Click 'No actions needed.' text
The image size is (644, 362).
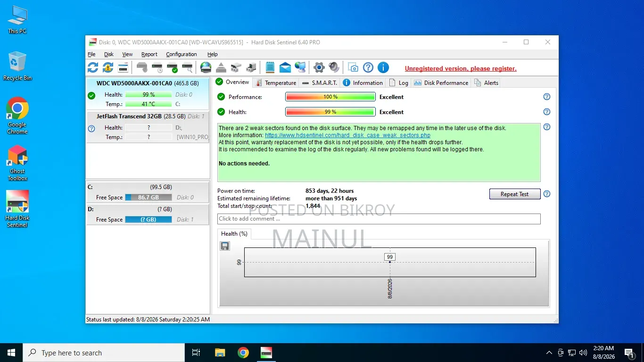(x=244, y=164)
